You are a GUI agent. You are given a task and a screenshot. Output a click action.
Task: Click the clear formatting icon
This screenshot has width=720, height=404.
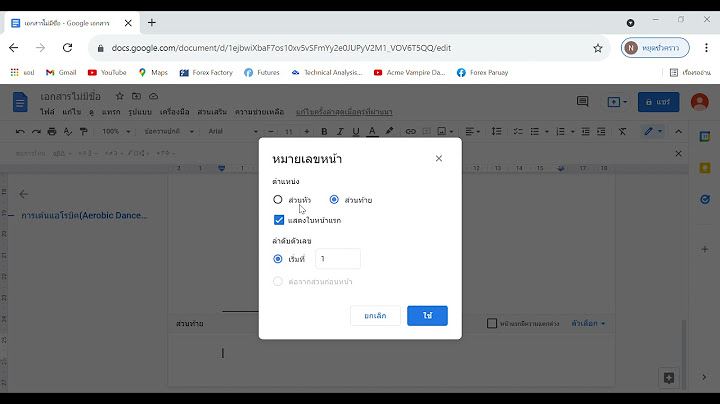(x=622, y=132)
